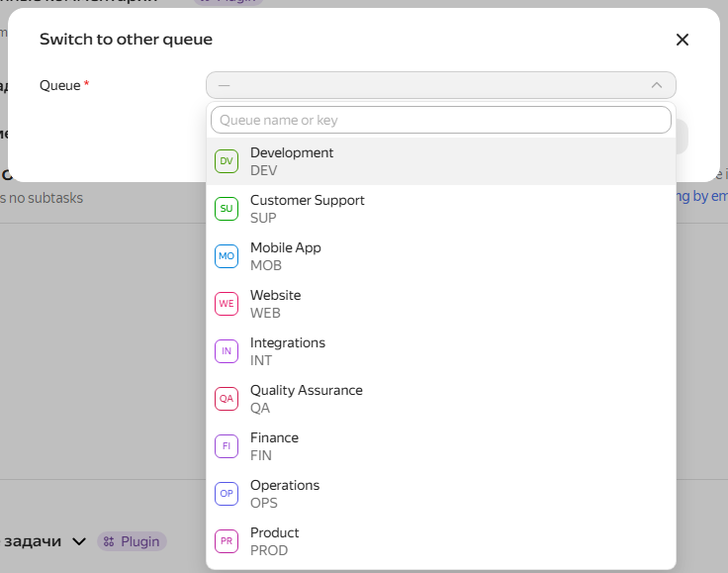The image size is (728, 573).
Task: Click the Product queue name
Action: click(x=274, y=532)
